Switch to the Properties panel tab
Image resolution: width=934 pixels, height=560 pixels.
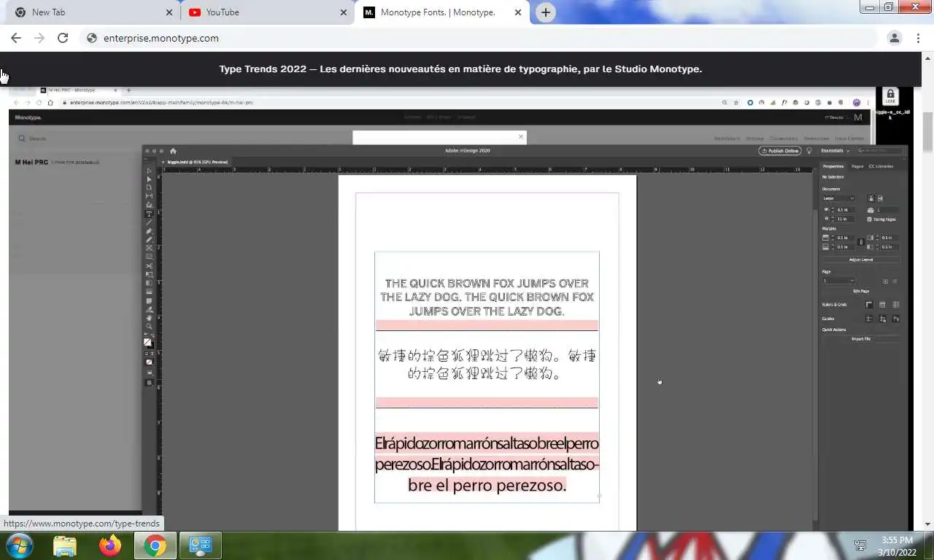833,166
